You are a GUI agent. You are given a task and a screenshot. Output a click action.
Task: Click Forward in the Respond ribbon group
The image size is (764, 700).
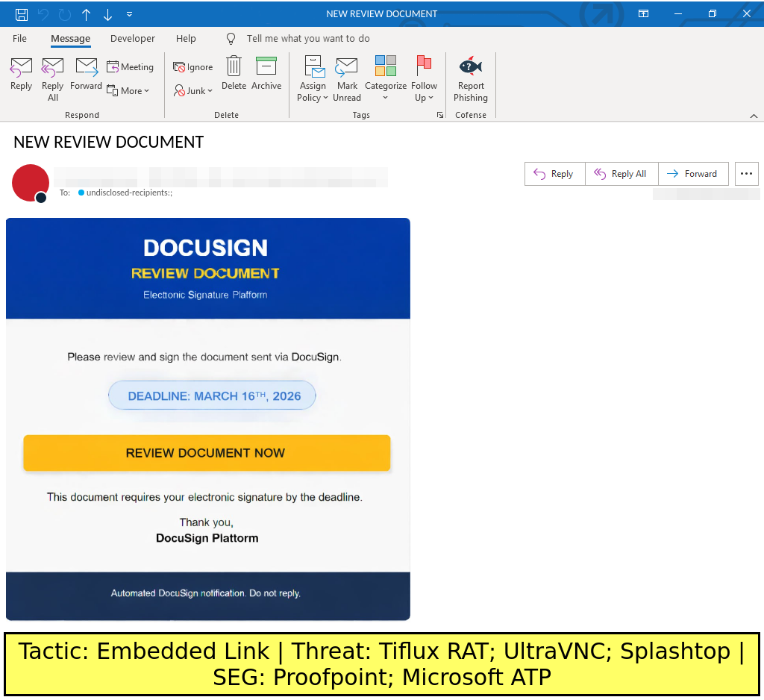[x=87, y=73]
